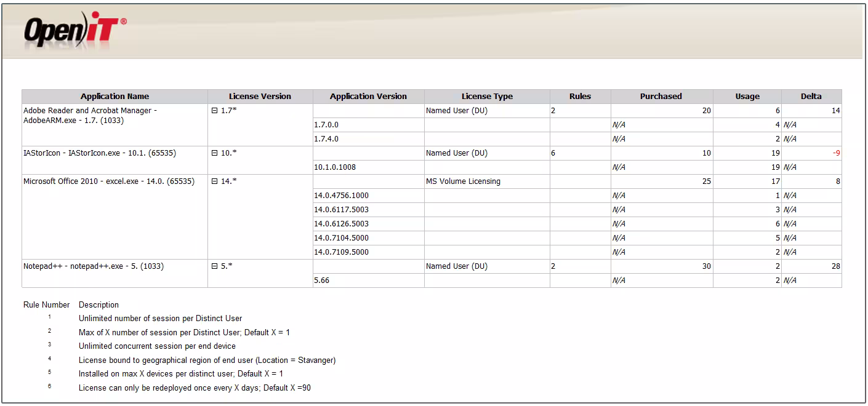This screenshot has width=868, height=406.
Task: Click the purchased value 25
Action: click(707, 181)
